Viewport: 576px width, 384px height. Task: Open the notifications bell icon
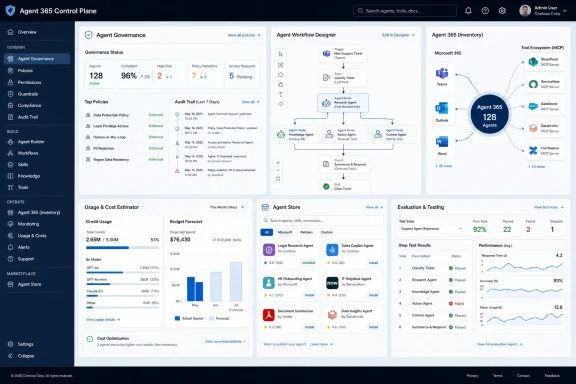click(468, 11)
